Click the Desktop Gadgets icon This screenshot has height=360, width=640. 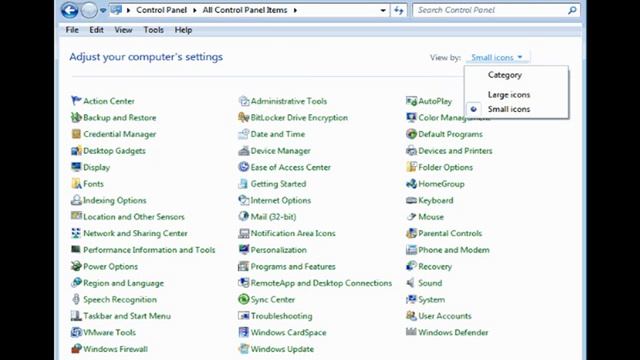pyautogui.click(x=76, y=151)
